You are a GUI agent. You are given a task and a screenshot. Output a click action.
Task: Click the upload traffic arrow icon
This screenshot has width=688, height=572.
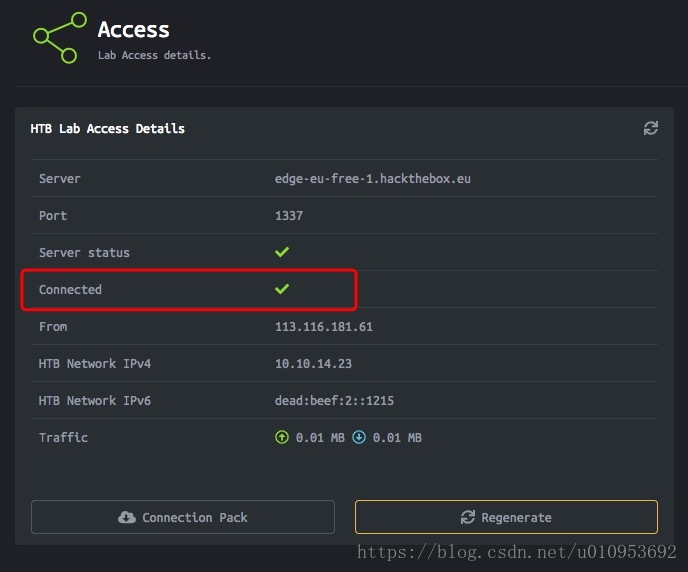coord(282,437)
